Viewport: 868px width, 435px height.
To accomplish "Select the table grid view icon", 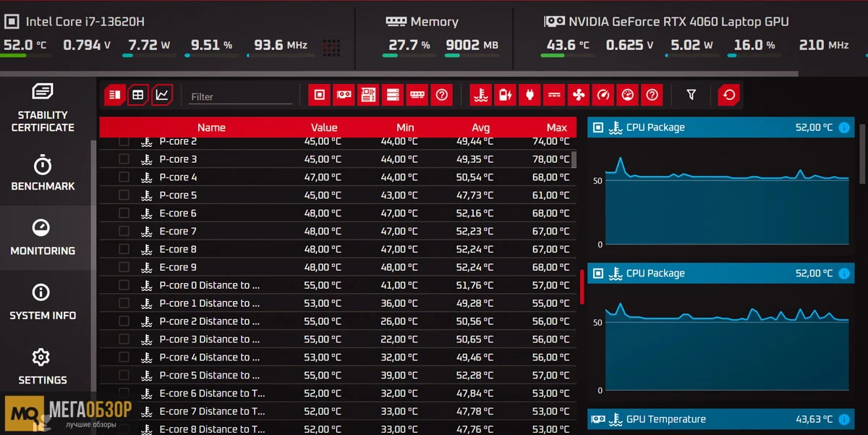I will pos(138,95).
